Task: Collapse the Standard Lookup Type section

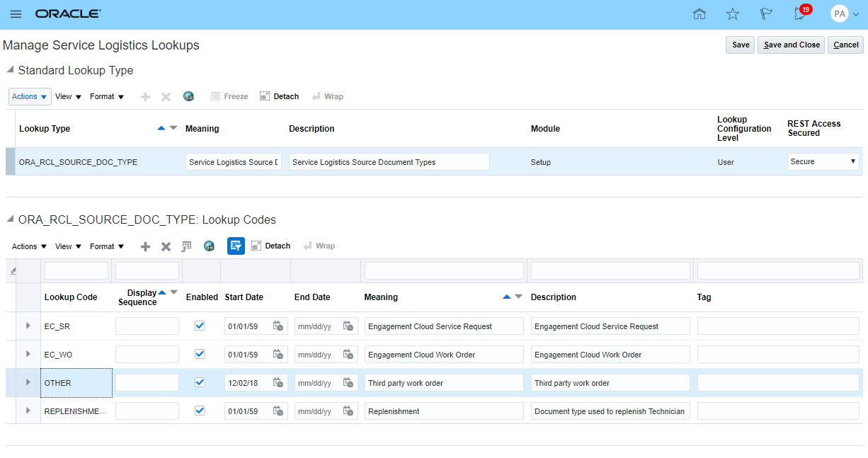Action: pyautogui.click(x=10, y=70)
